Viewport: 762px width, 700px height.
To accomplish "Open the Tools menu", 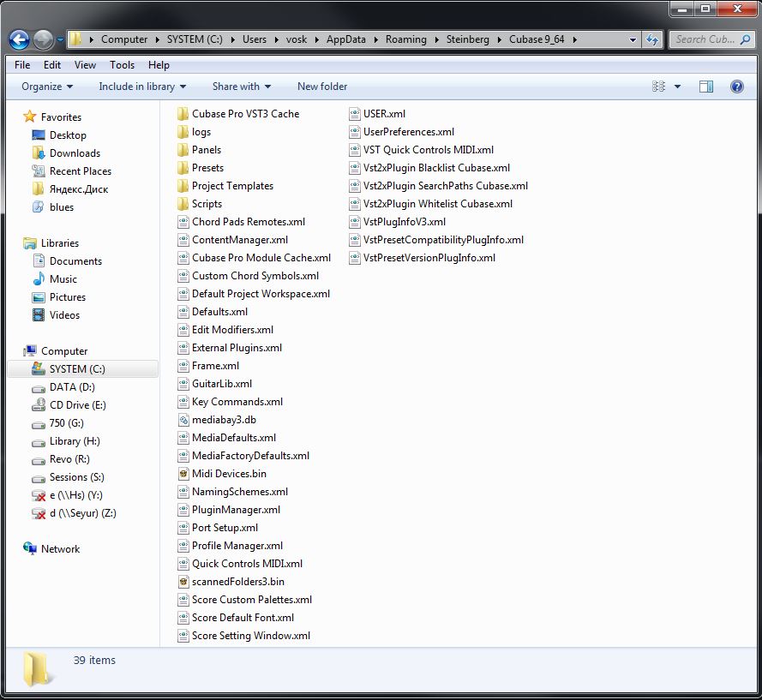I will 122,65.
